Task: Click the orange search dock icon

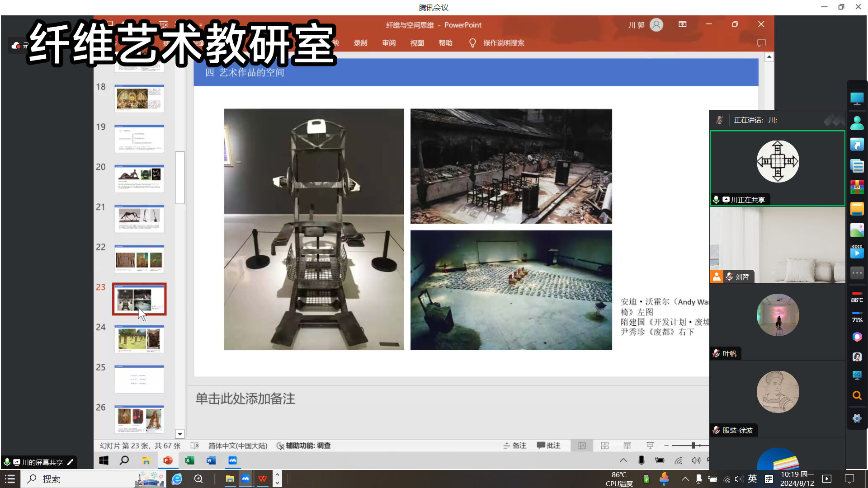Action: pos(857,396)
